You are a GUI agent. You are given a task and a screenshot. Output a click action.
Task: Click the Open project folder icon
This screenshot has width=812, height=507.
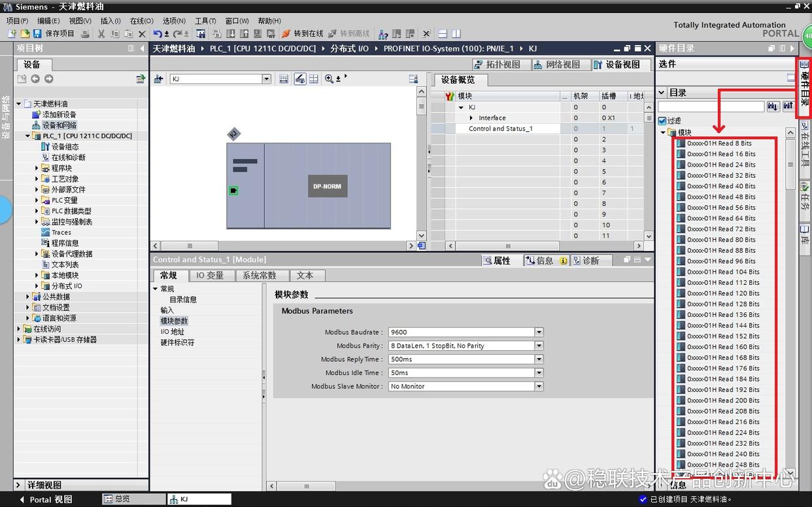[25, 33]
